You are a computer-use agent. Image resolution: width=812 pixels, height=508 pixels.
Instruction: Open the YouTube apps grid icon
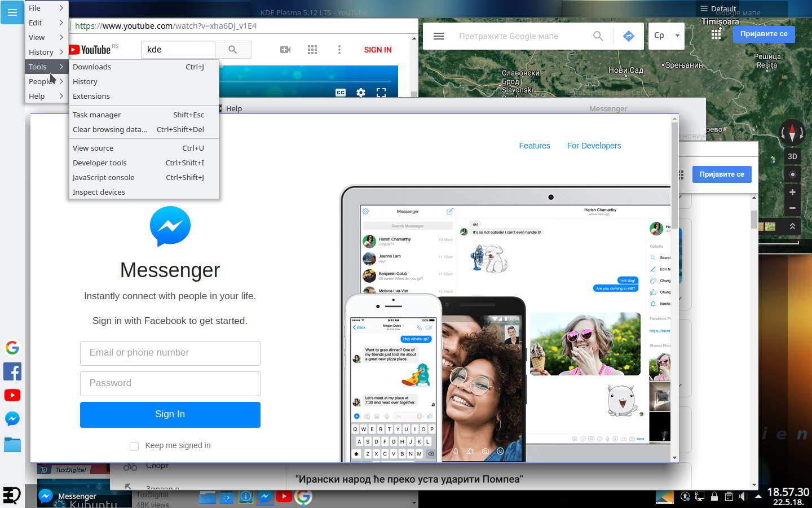(x=312, y=50)
